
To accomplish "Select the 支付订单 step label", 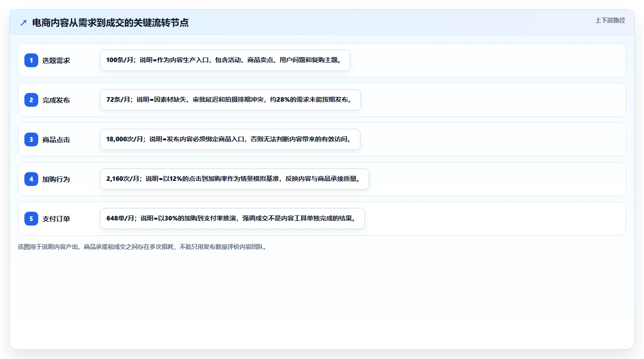I will (x=56, y=219).
